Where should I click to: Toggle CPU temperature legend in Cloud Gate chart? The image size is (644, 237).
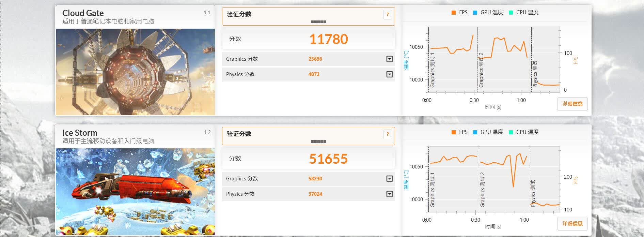click(523, 12)
